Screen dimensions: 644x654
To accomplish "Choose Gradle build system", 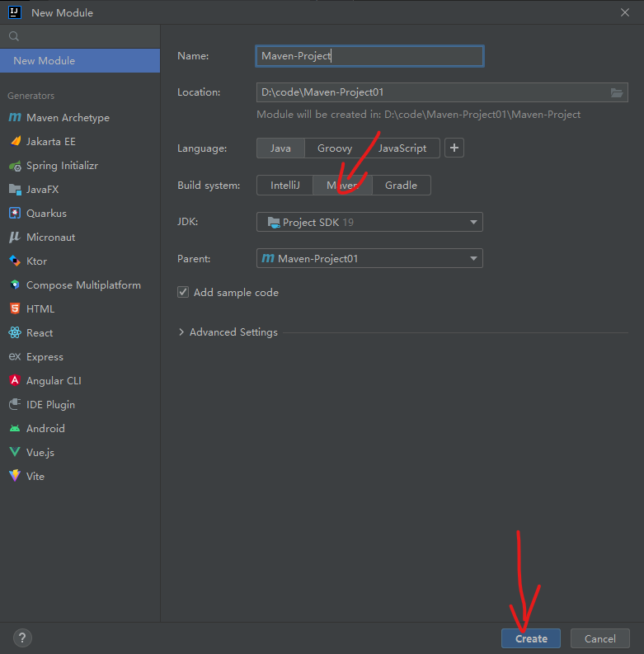I will 401,186.
